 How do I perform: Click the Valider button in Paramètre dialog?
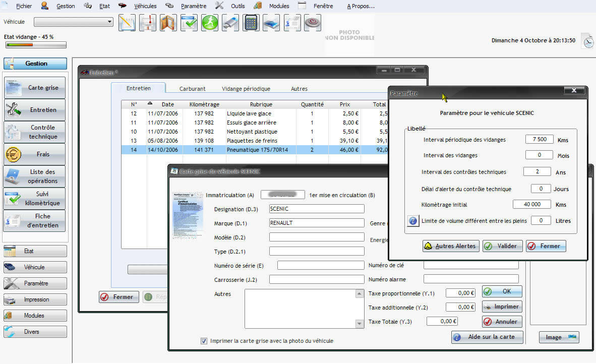tap(501, 246)
